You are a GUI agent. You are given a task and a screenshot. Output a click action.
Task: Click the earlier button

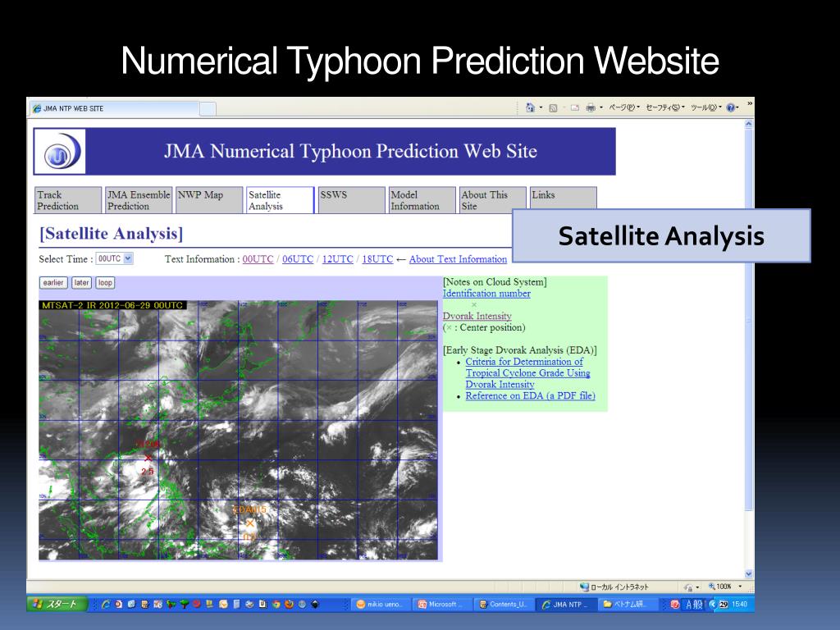click(53, 283)
